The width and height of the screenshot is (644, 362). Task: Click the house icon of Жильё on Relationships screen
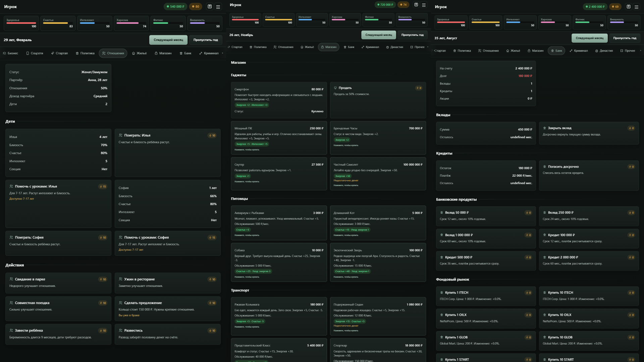tap(133, 53)
